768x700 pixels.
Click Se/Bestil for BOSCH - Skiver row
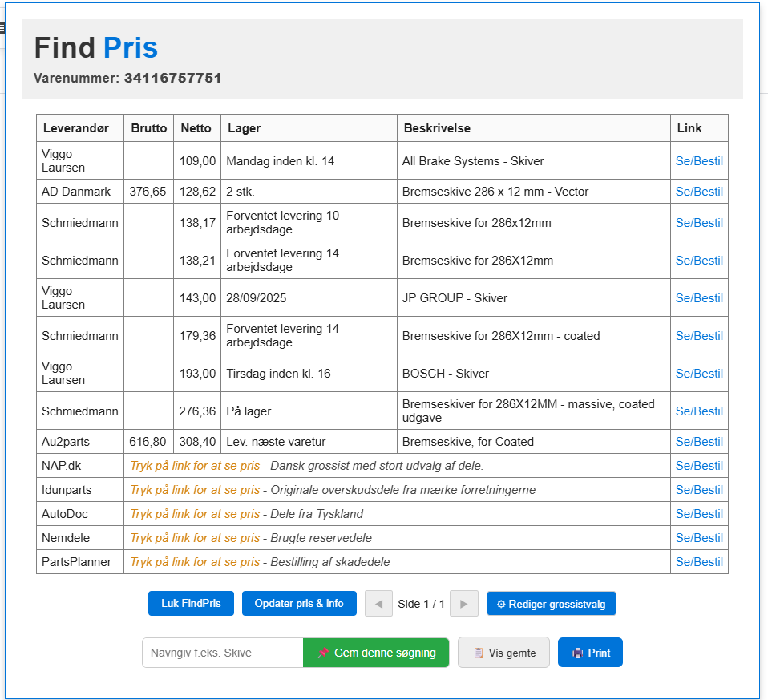pyautogui.click(x=699, y=374)
